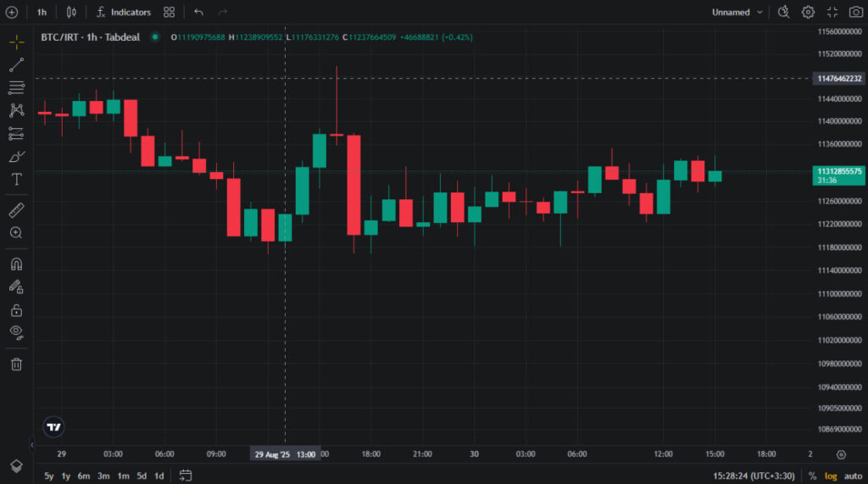Hide all drawings with eye icon
The width and height of the screenshot is (868, 484).
16,332
